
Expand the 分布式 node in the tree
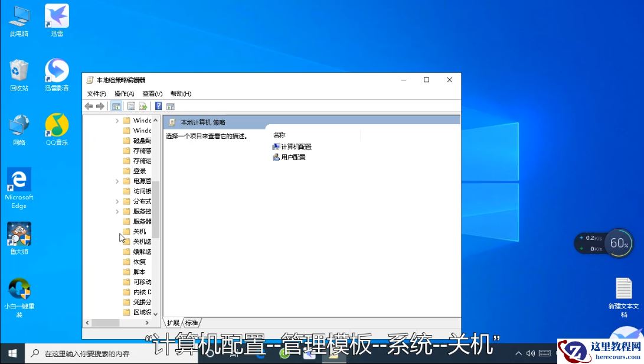(x=117, y=201)
